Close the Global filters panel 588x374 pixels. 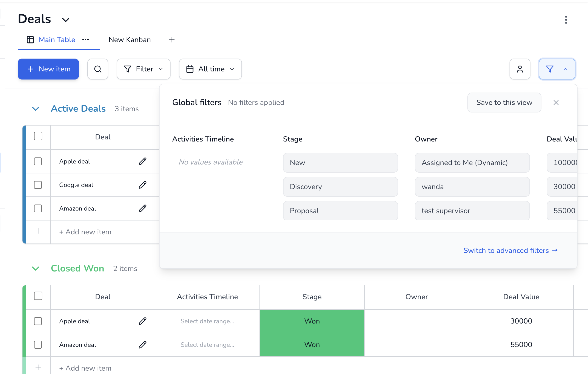pos(556,103)
